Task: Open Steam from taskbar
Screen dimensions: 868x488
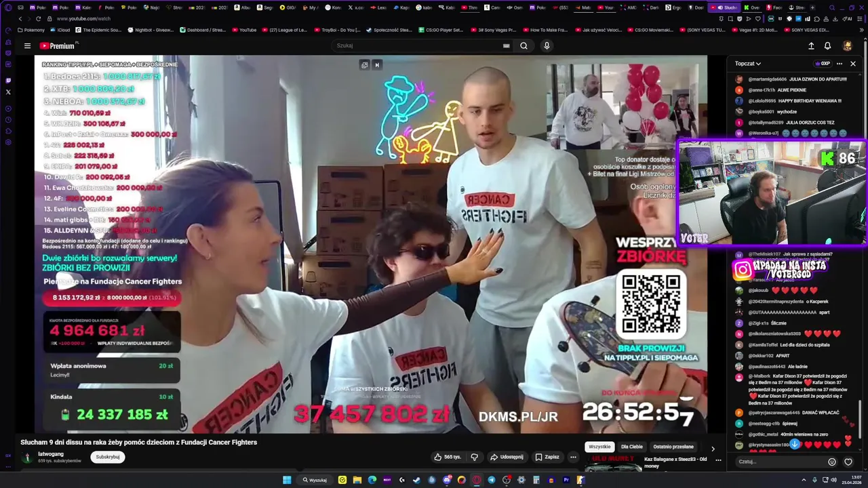Action: (x=417, y=480)
